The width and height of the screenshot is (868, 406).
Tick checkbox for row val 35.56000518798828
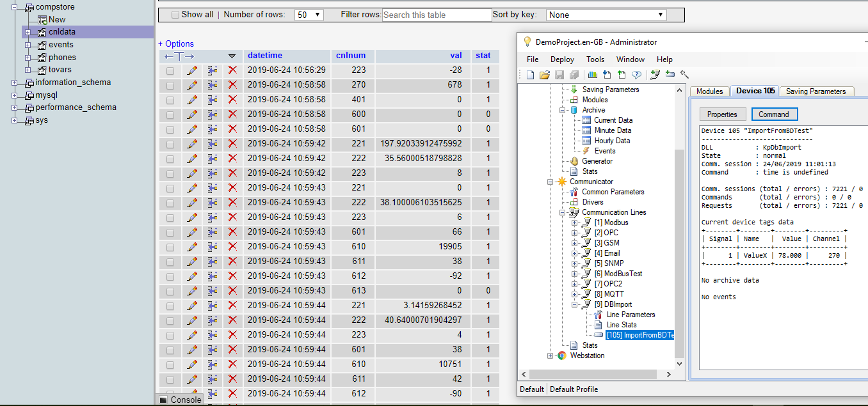click(x=170, y=159)
